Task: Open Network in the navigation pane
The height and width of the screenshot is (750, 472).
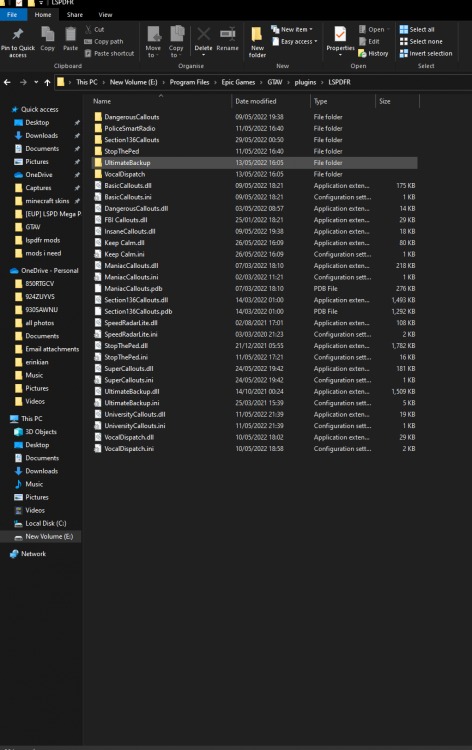Action: (x=33, y=554)
